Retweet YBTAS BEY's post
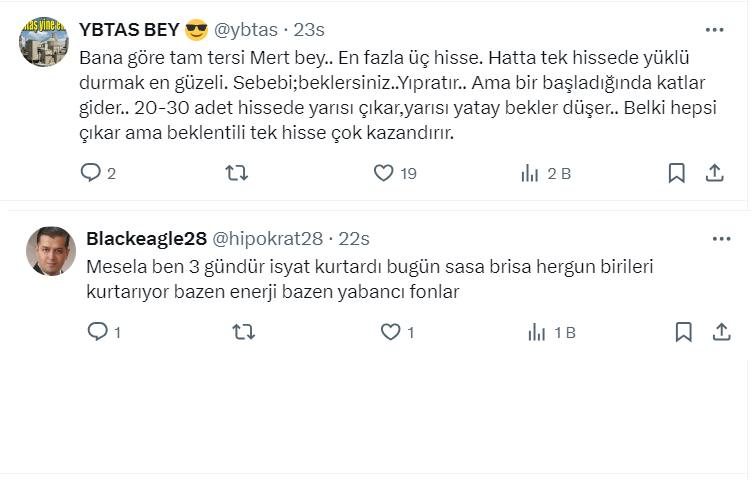Viewport: 754px width, 480px height. click(237, 173)
